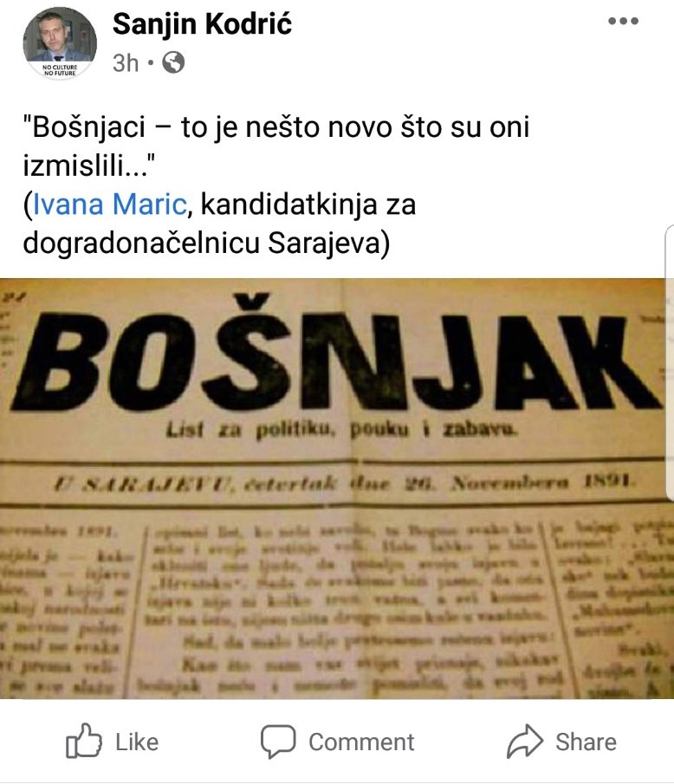Tap the Comment label text
The width and height of the screenshot is (674, 784).
(x=361, y=742)
